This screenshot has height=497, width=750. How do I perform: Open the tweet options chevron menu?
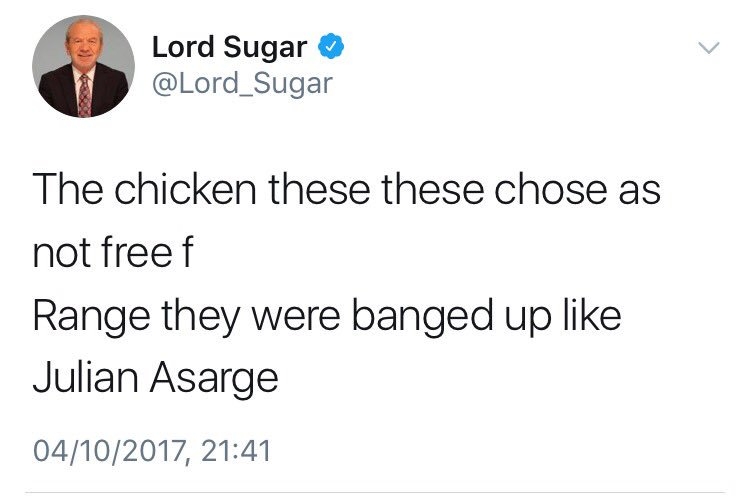(x=708, y=47)
